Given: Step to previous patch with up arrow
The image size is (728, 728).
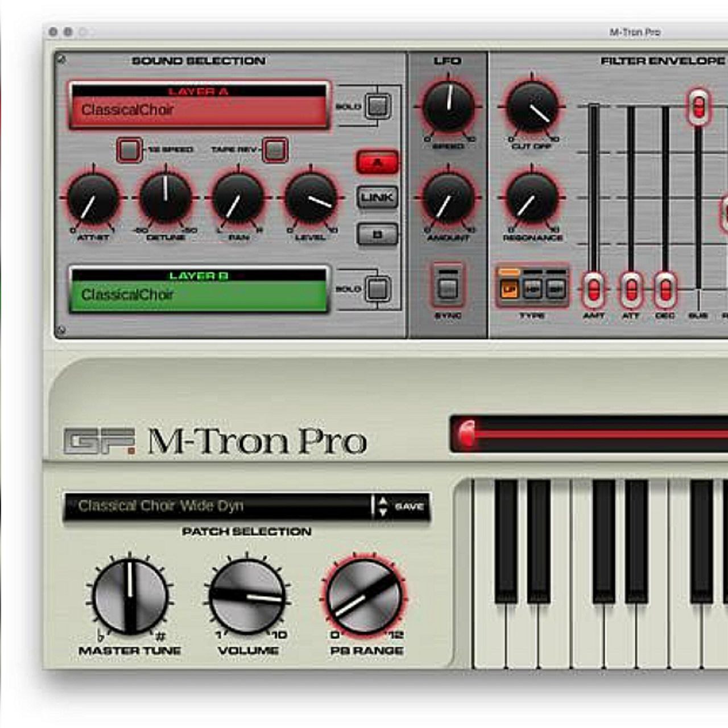Looking at the screenshot, I should pos(383,500).
